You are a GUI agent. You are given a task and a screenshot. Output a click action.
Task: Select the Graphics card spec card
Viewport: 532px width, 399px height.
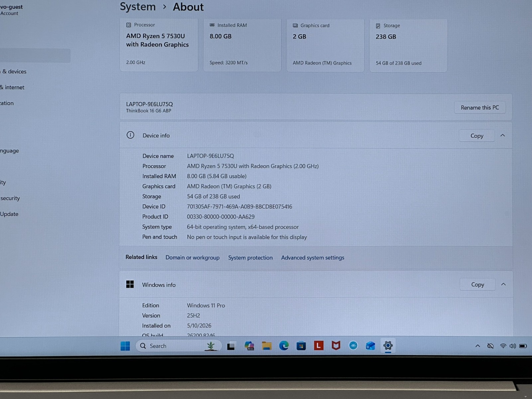click(325, 45)
